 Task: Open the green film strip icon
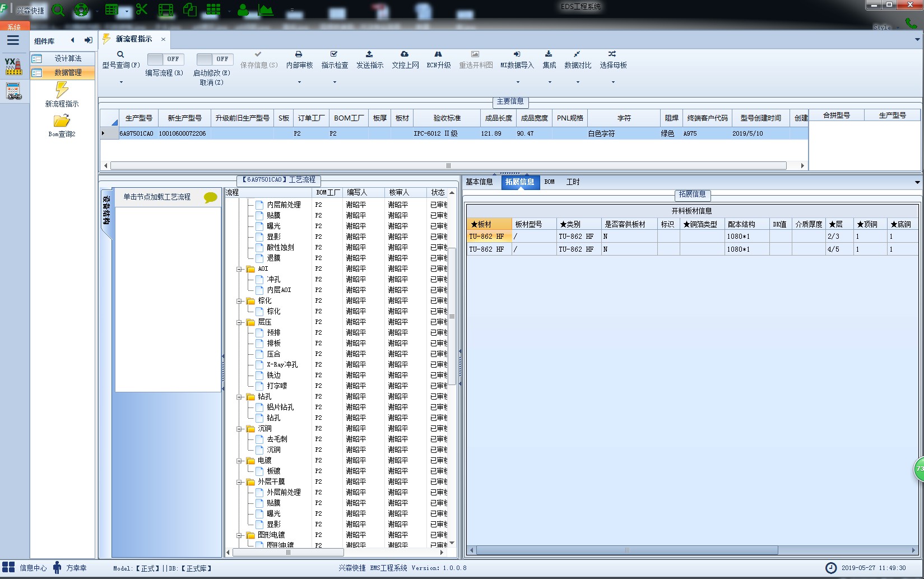pos(166,10)
